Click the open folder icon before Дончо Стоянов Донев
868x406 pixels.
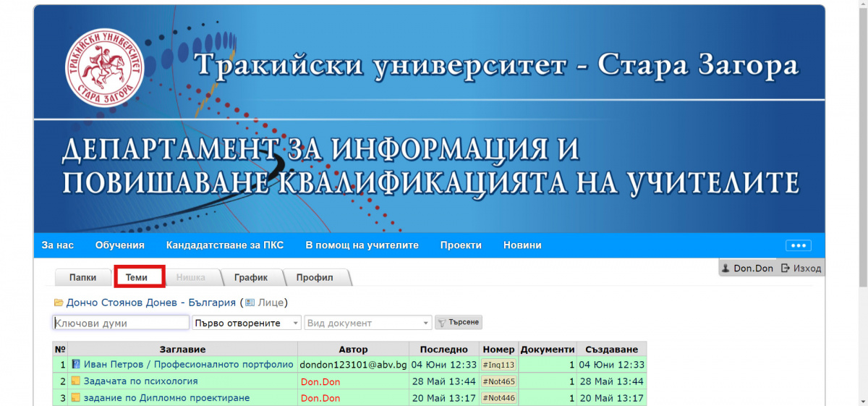click(59, 303)
